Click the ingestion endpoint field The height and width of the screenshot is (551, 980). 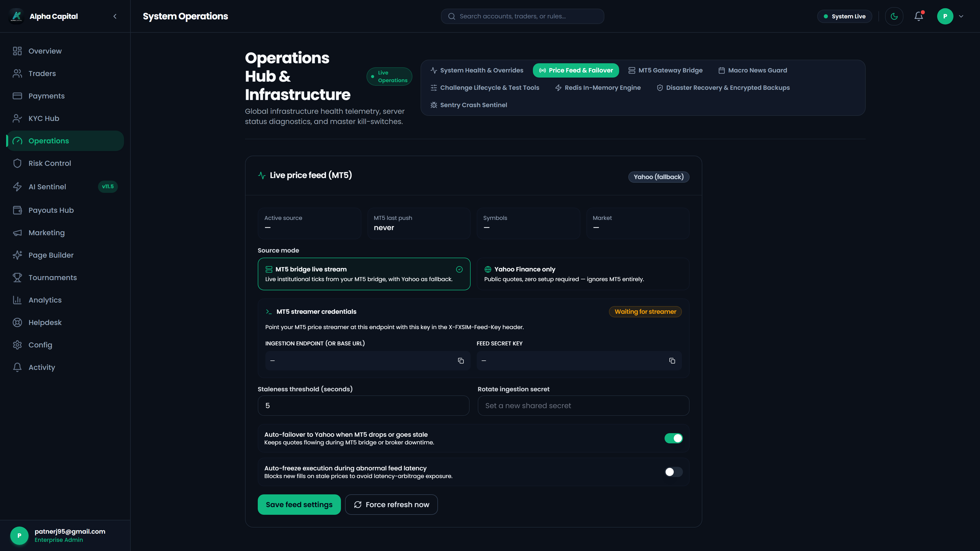coord(367,360)
